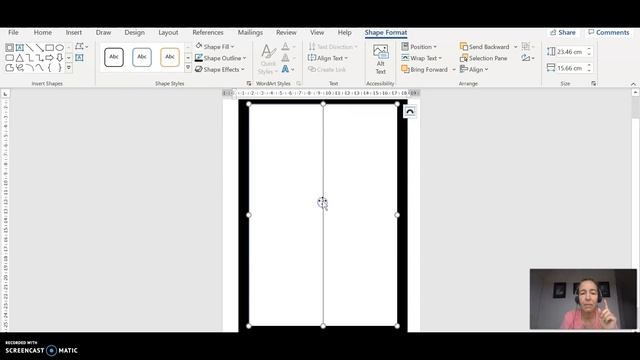The height and width of the screenshot is (360, 640).
Task: Open the File menu
Action: (x=13, y=32)
